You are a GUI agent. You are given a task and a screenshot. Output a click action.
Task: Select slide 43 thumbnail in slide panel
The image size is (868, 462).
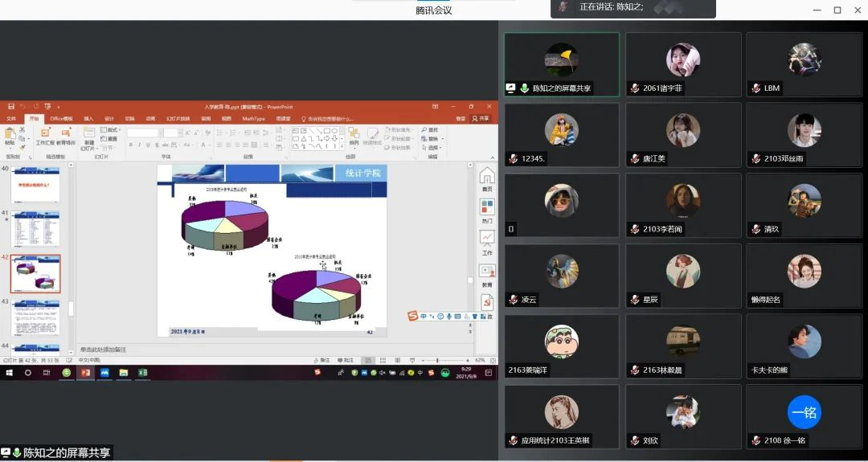click(x=35, y=317)
